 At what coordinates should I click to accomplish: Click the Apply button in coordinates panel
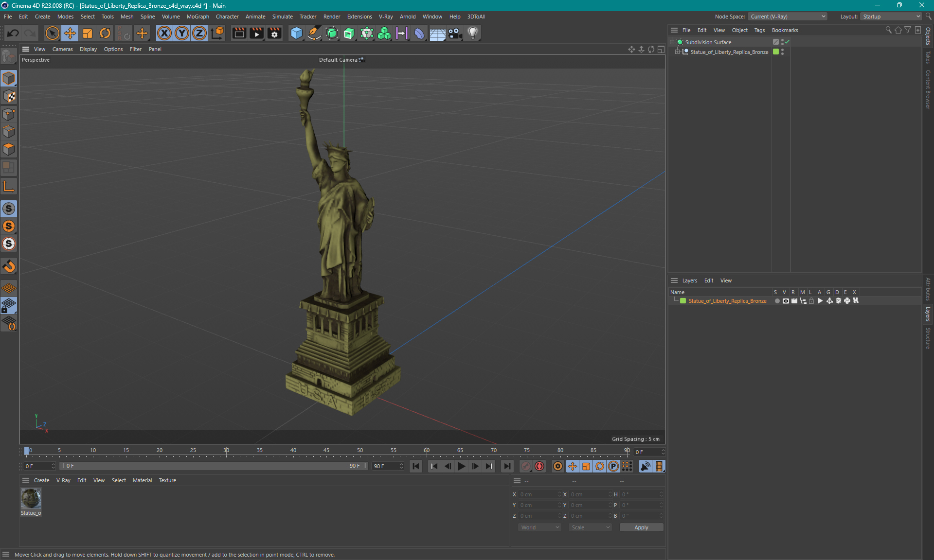(641, 527)
